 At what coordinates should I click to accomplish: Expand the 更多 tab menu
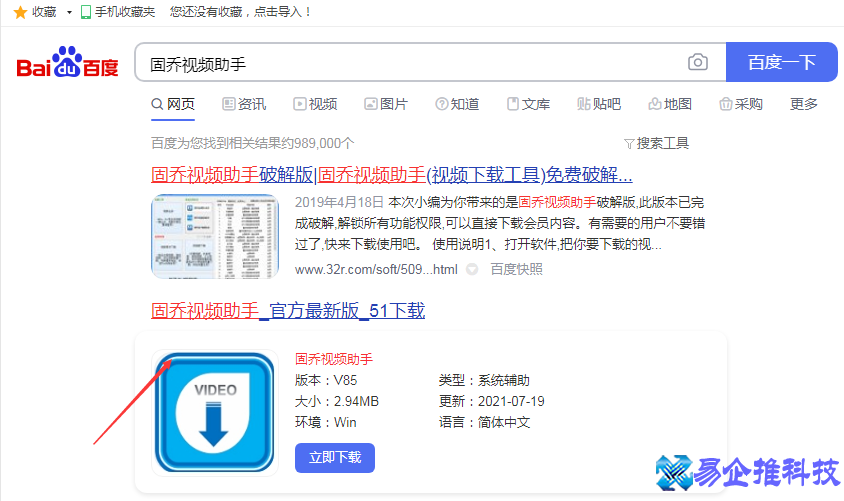click(804, 104)
